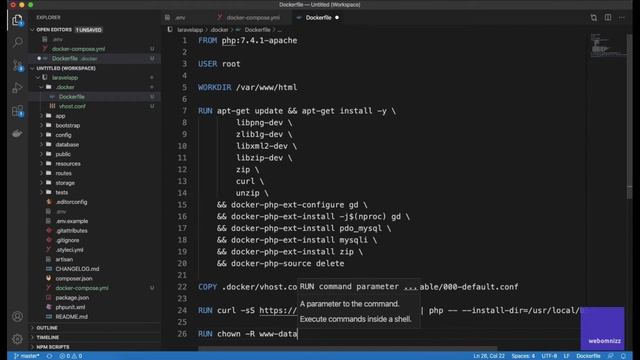640x360 pixels.
Task: Collapse the laravelapp root folder
Action: (64, 78)
